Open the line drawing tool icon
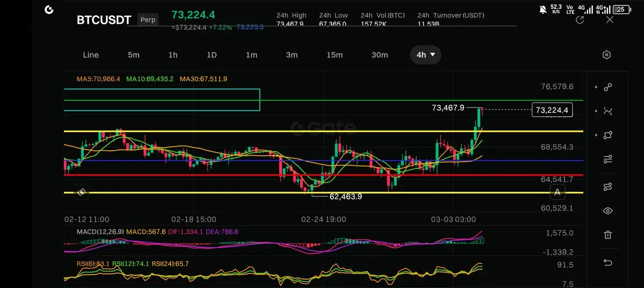 point(608,87)
